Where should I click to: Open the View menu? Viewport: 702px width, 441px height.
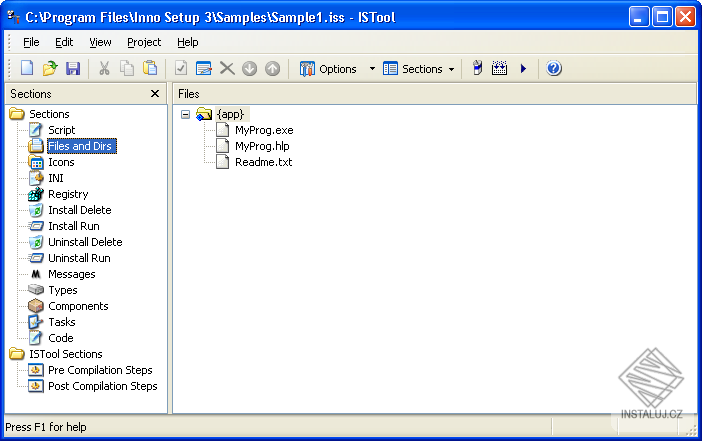pos(100,42)
